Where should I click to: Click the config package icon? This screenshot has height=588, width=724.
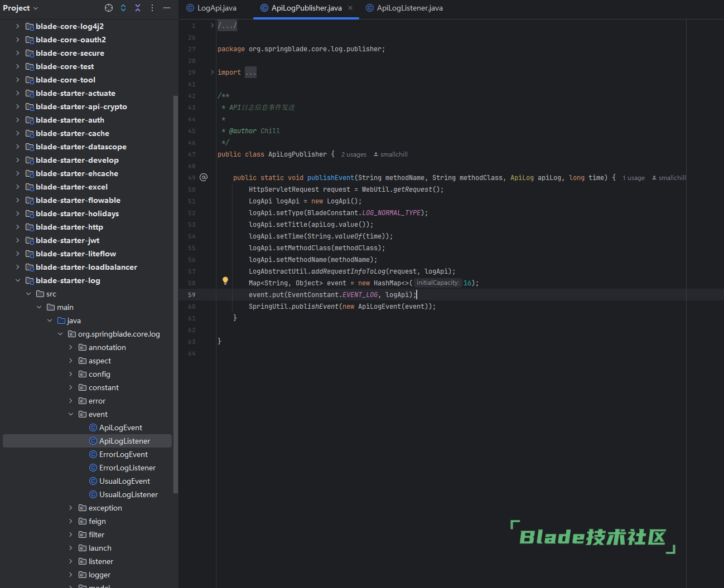(83, 374)
